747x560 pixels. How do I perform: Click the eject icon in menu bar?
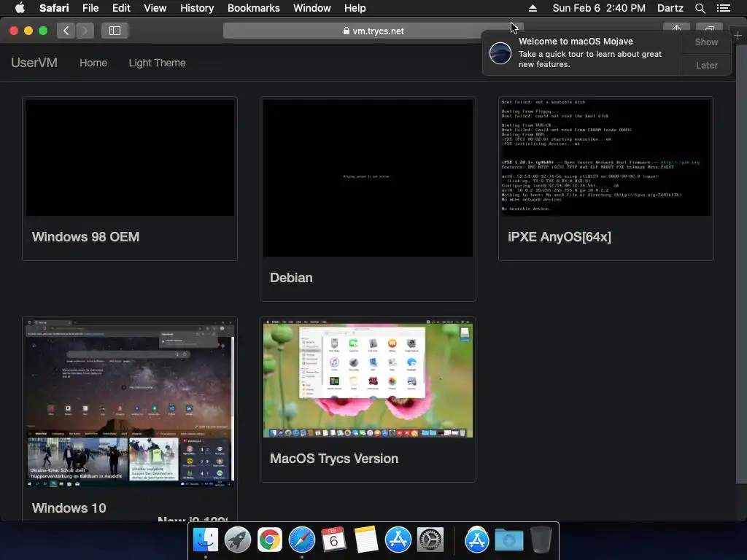tap(533, 8)
